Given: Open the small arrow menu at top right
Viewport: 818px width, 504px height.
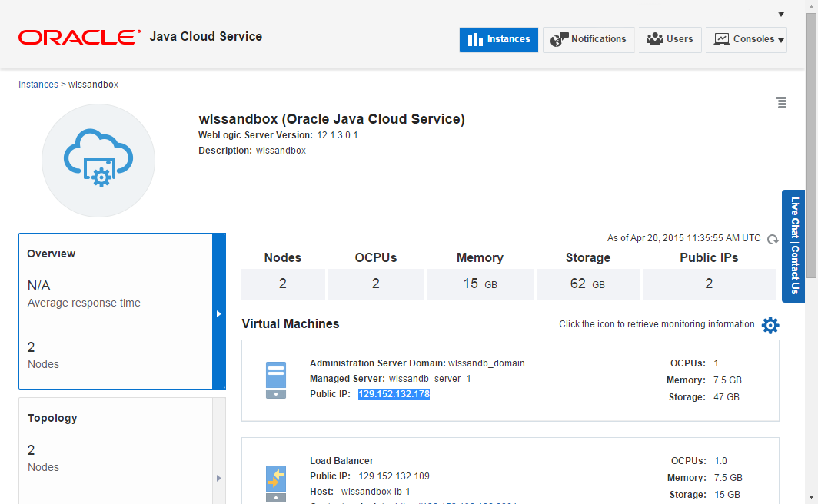Looking at the screenshot, I should [x=781, y=15].
